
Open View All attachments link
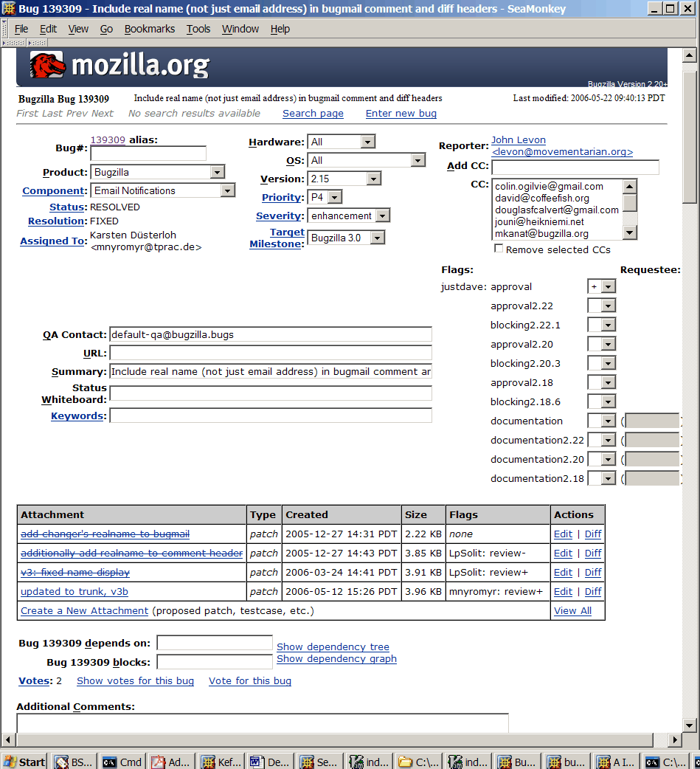pos(572,610)
